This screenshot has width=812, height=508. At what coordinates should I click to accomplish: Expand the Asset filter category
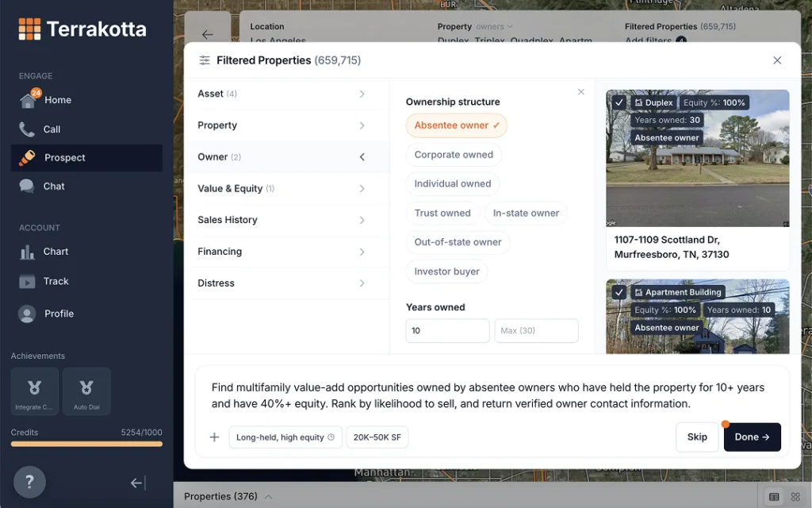(x=286, y=94)
